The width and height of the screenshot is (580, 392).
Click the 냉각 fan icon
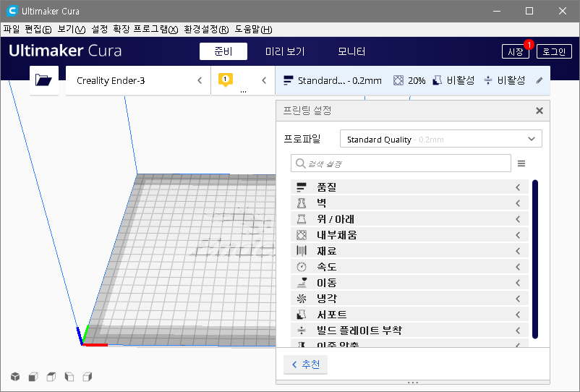click(x=302, y=299)
